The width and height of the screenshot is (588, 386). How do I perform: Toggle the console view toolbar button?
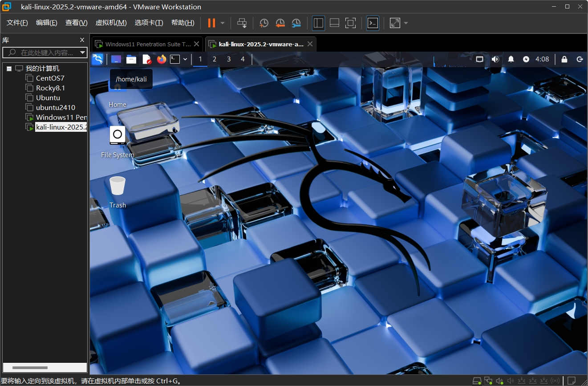[x=373, y=23]
